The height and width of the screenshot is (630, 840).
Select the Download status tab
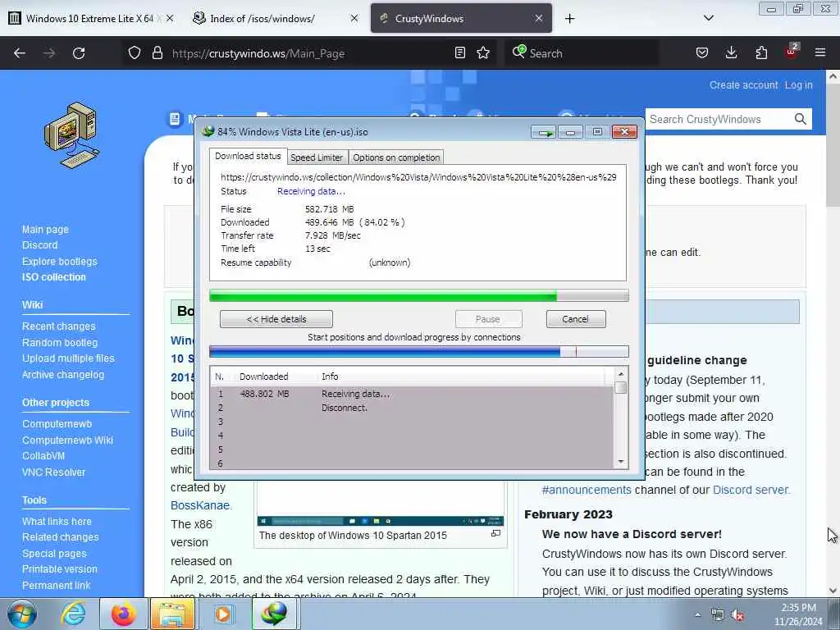(x=248, y=156)
